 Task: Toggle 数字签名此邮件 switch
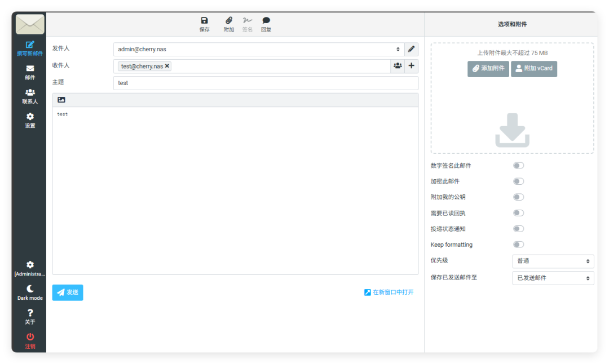[519, 166]
